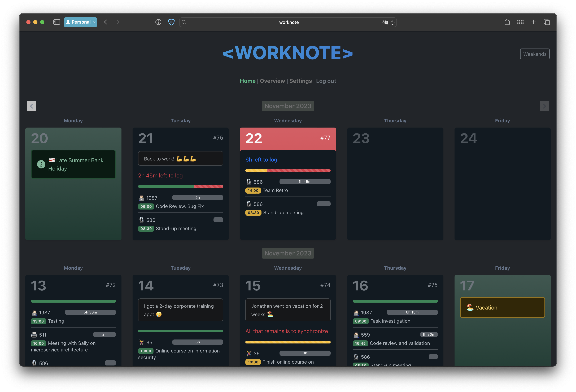Open the Settings page

(300, 81)
